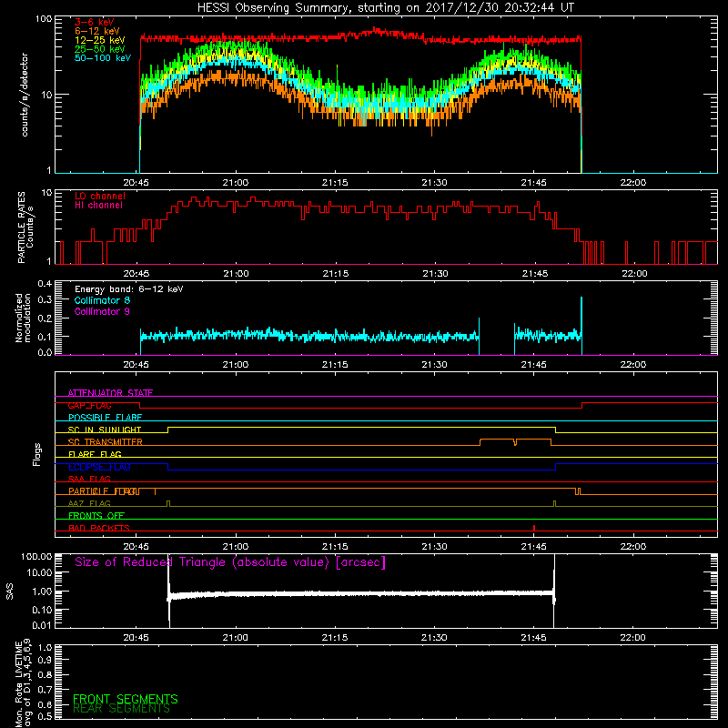Click the 0.3 value on modulation axis
The width and height of the screenshot is (728, 728).
click(45, 299)
